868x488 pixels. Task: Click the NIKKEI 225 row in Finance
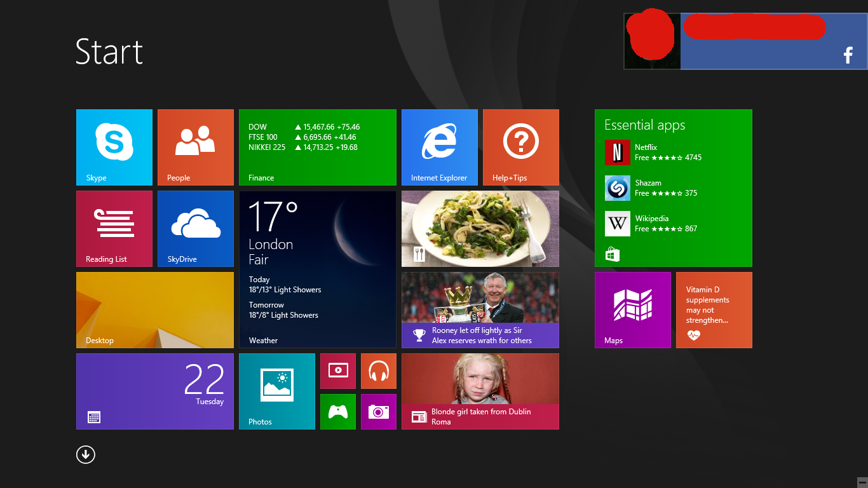tap(303, 147)
